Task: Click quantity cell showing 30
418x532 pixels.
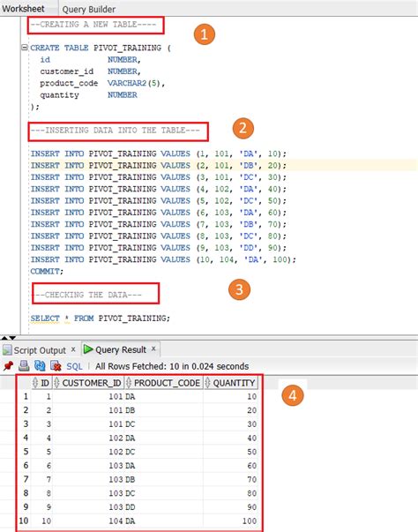Action: pyautogui.click(x=230, y=423)
